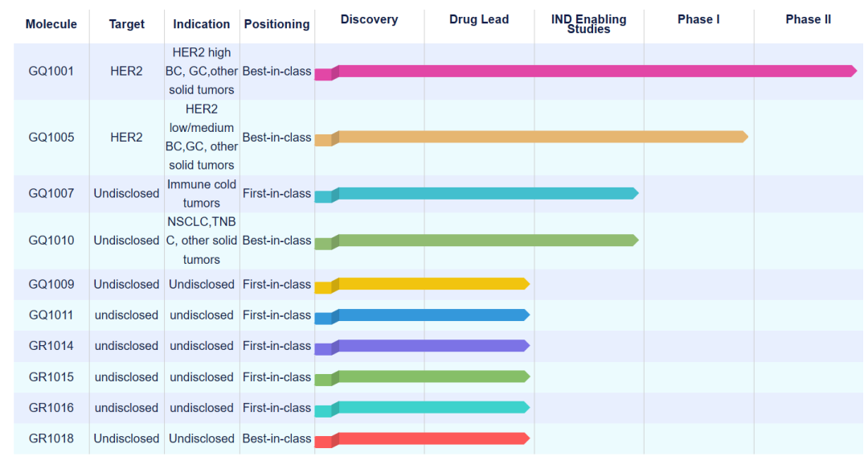
Task: Click the Target column header
Action: tap(126, 24)
